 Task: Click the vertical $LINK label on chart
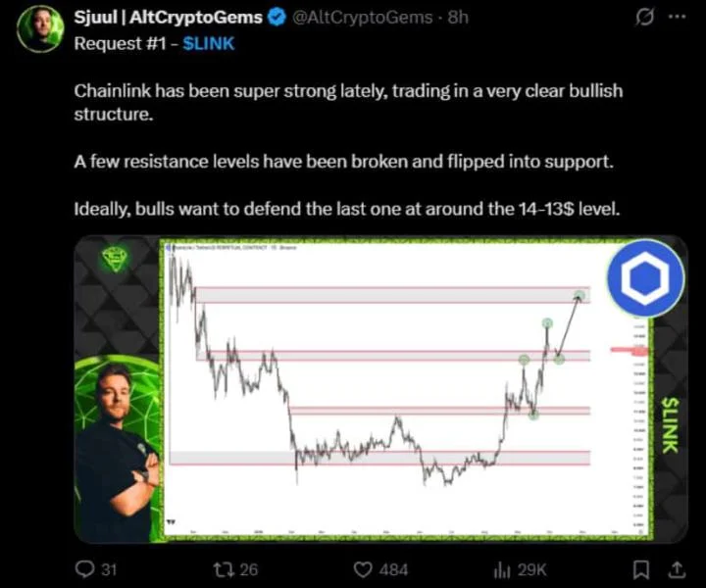point(670,424)
